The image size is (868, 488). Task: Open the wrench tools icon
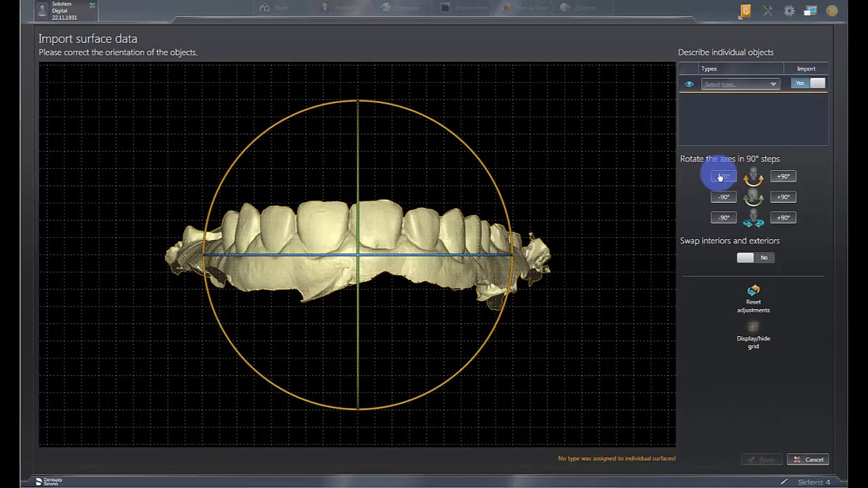(x=768, y=11)
